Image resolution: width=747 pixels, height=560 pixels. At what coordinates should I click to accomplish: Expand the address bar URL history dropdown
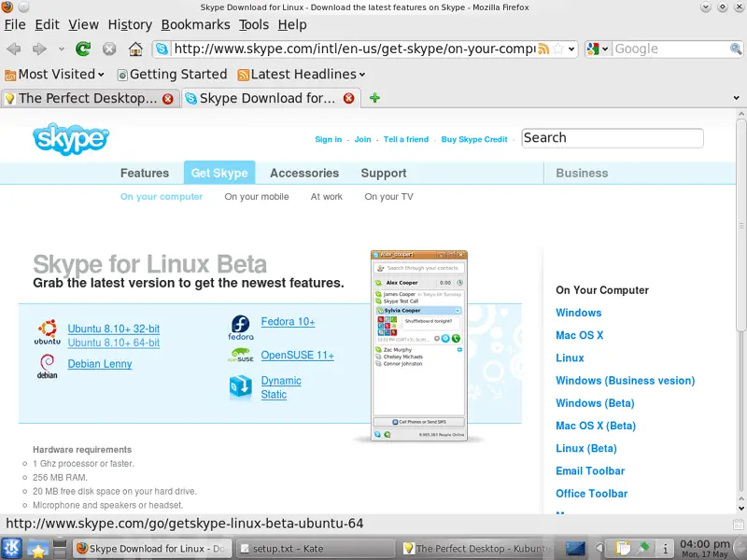point(571,49)
